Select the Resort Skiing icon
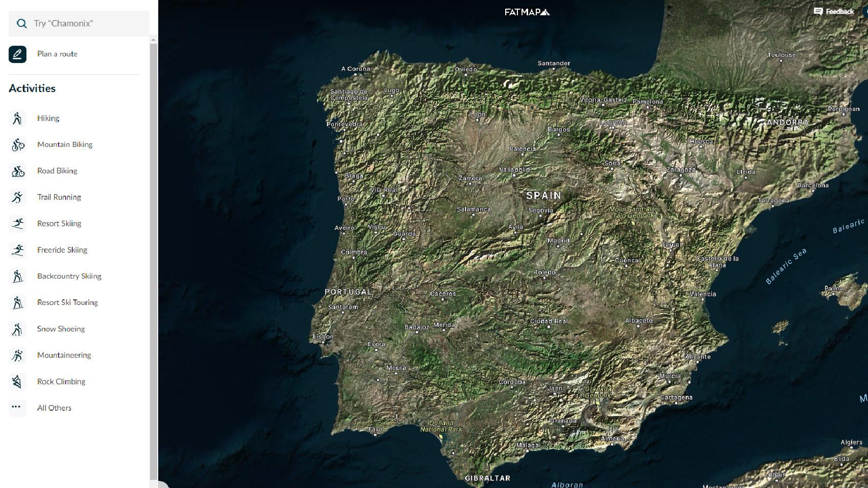The image size is (868, 488). coord(17,224)
